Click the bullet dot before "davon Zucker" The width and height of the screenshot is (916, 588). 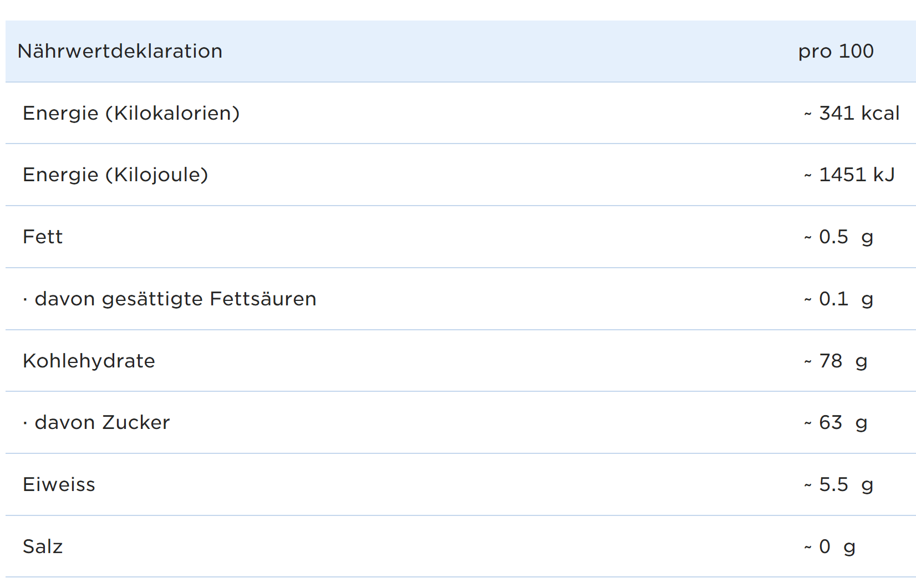pyautogui.click(x=26, y=423)
